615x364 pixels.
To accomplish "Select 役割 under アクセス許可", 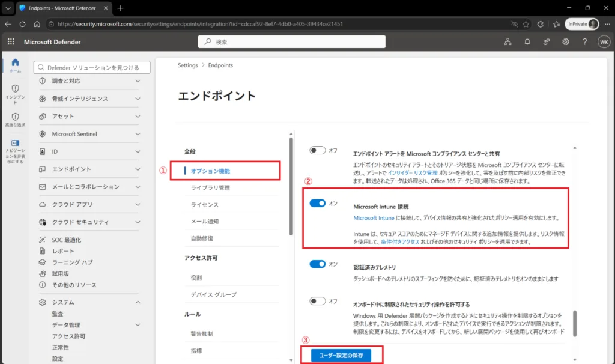I will point(196,278).
